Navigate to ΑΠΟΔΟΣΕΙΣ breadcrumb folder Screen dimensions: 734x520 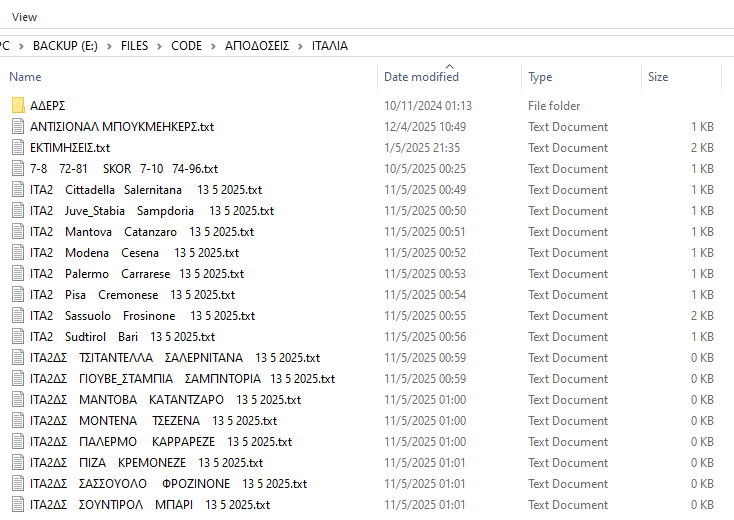point(256,46)
